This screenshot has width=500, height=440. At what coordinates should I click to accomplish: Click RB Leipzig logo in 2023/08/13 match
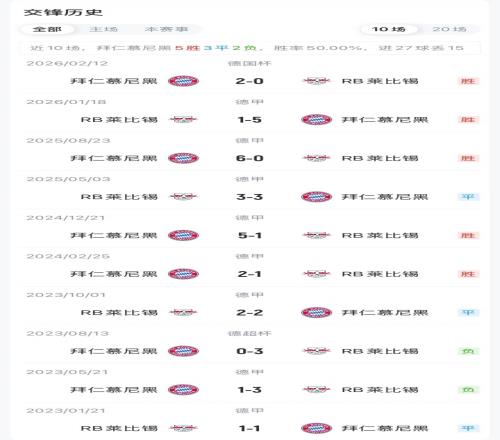click(x=316, y=351)
